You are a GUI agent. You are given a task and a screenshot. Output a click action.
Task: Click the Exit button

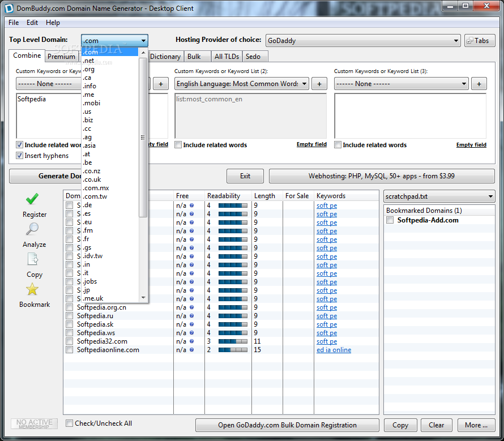[x=245, y=176]
